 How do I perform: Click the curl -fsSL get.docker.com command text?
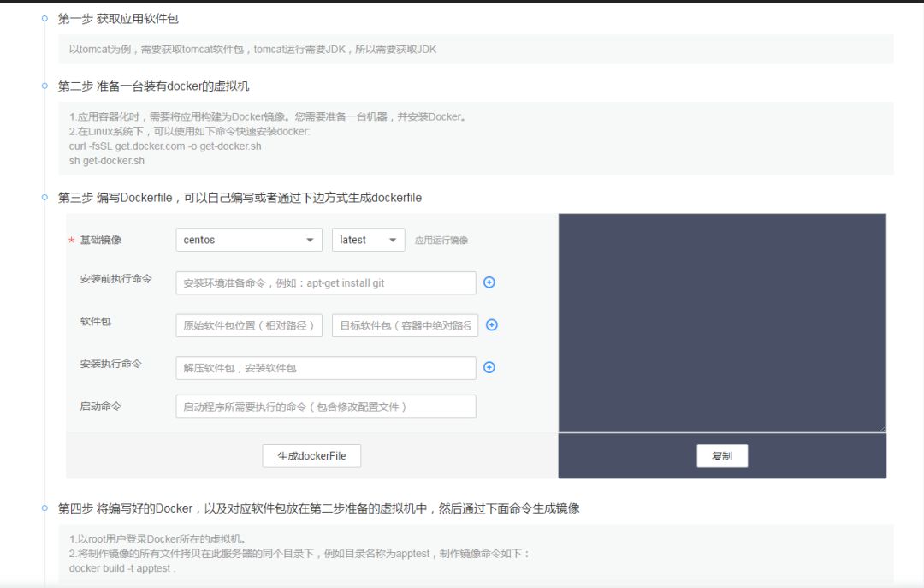point(165,146)
